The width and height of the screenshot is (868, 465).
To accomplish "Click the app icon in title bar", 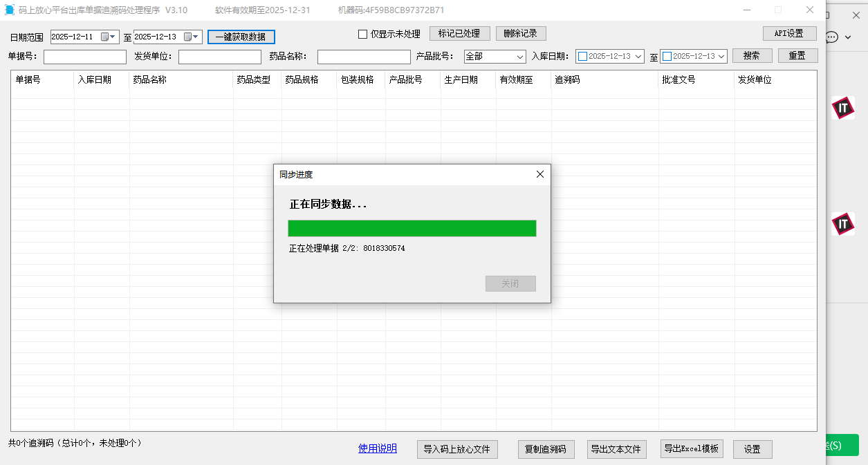I will (x=10, y=10).
